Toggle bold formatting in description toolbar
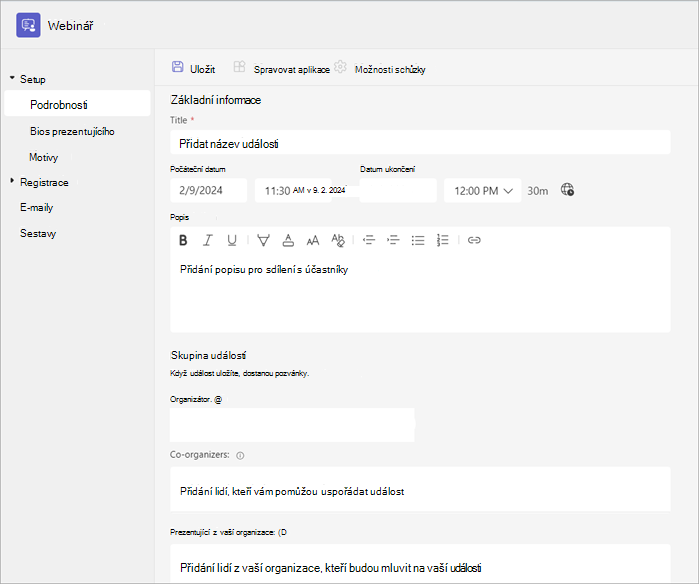The image size is (699, 584). point(183,240)
